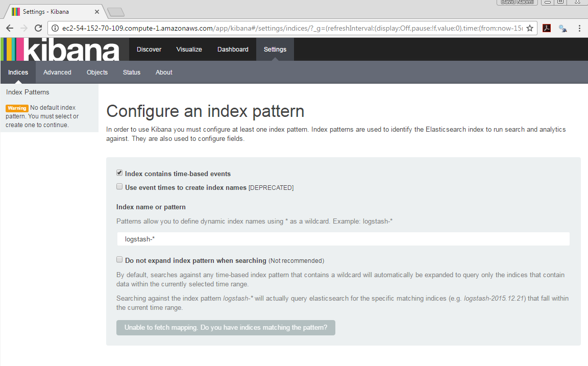The image size is (588, 366).
Task: Tick Do not expand index pattern when searching
Action: 119,259
